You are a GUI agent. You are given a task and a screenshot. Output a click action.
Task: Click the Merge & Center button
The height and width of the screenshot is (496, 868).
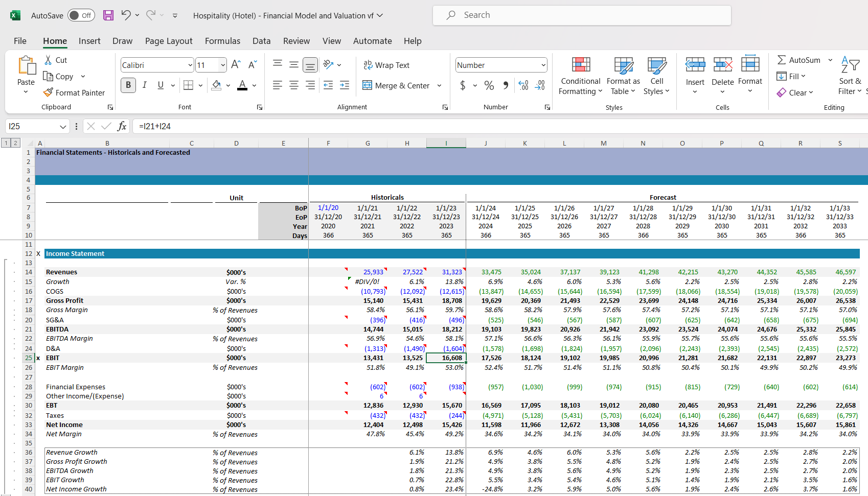tap(396, 85)
